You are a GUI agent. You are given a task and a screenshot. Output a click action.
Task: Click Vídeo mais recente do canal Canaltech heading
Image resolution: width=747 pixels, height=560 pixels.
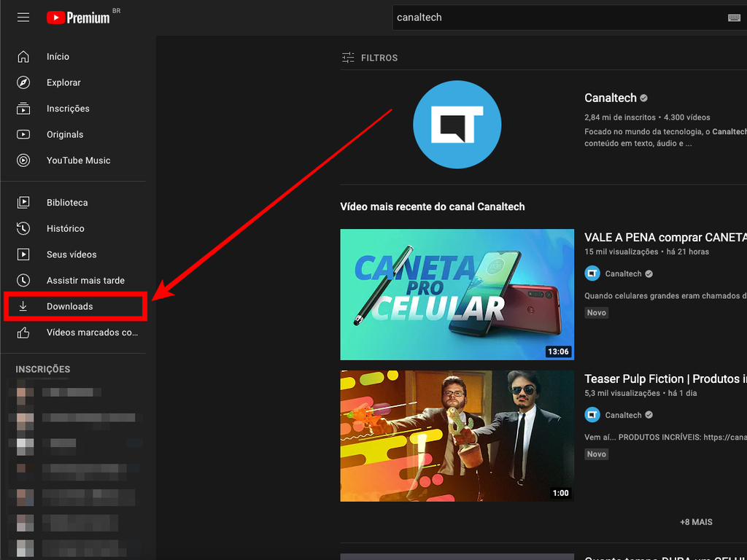coord(433,206)
